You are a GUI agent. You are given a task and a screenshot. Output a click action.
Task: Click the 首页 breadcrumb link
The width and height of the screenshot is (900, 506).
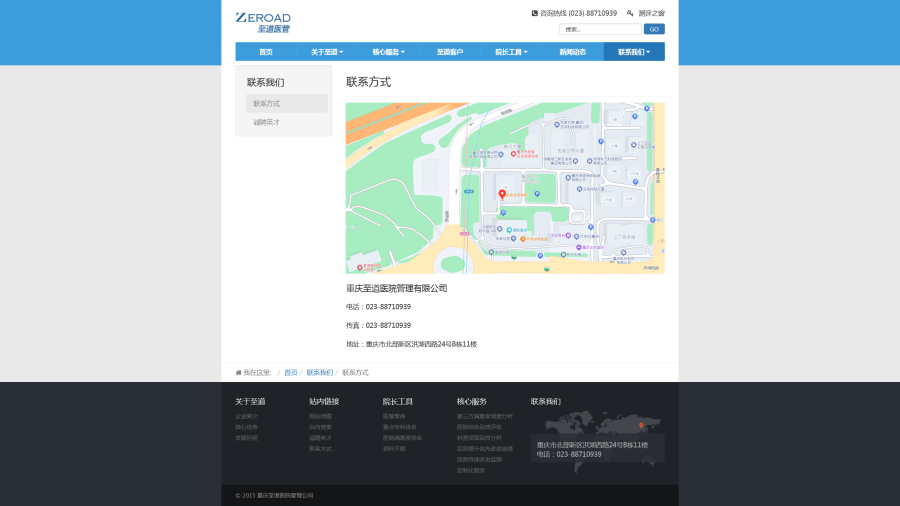tap(290, 373)
